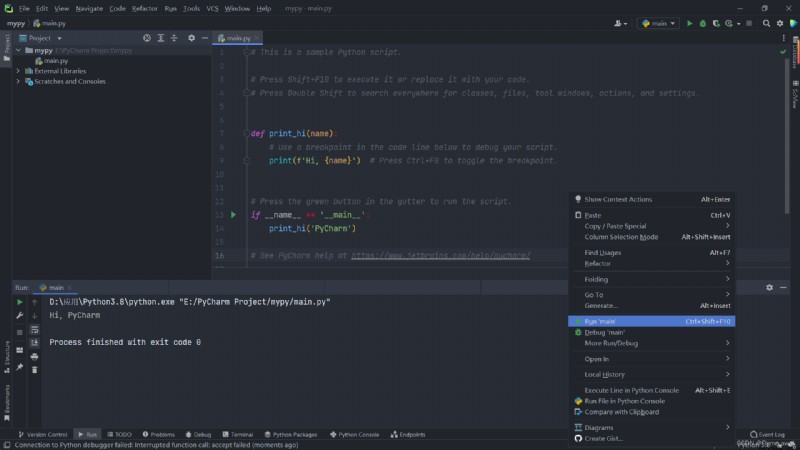Open the Terminal tool window

click(238, 435)
